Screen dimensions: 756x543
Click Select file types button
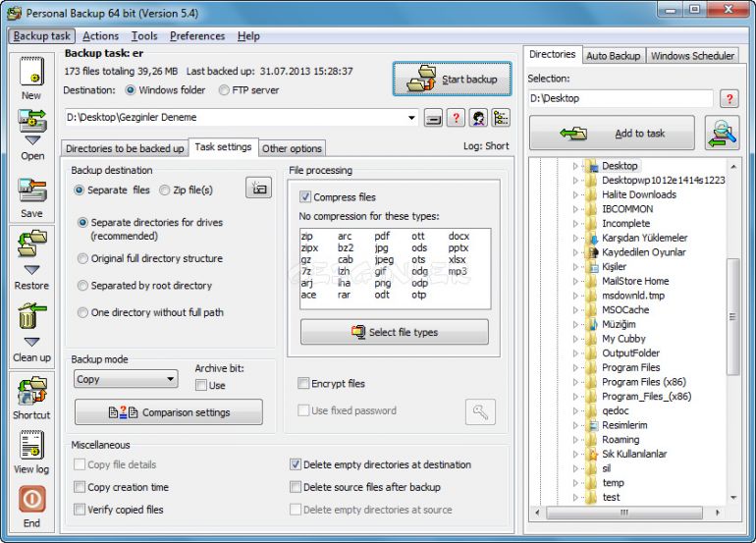pyautogui.click(x=395, y=332)
